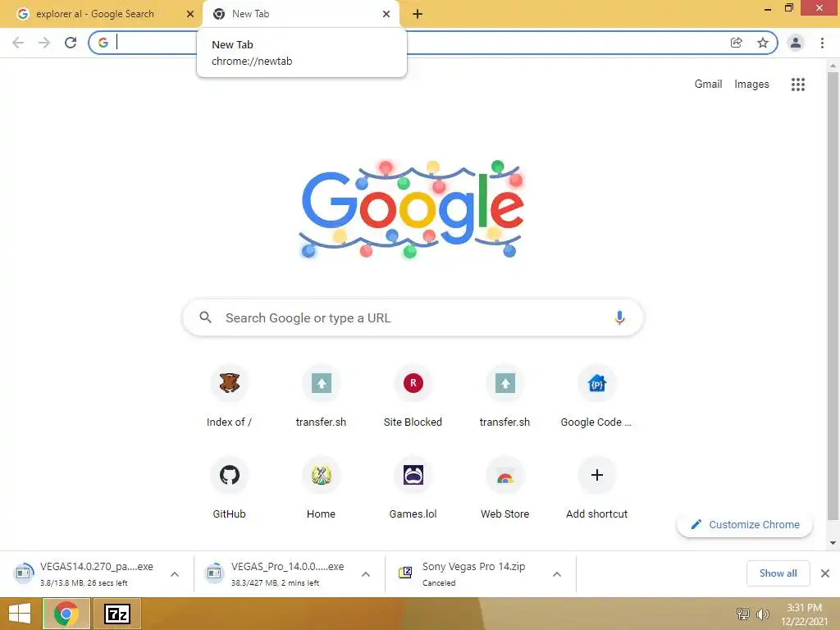Focus the address bar

click(x=433, y=43)
